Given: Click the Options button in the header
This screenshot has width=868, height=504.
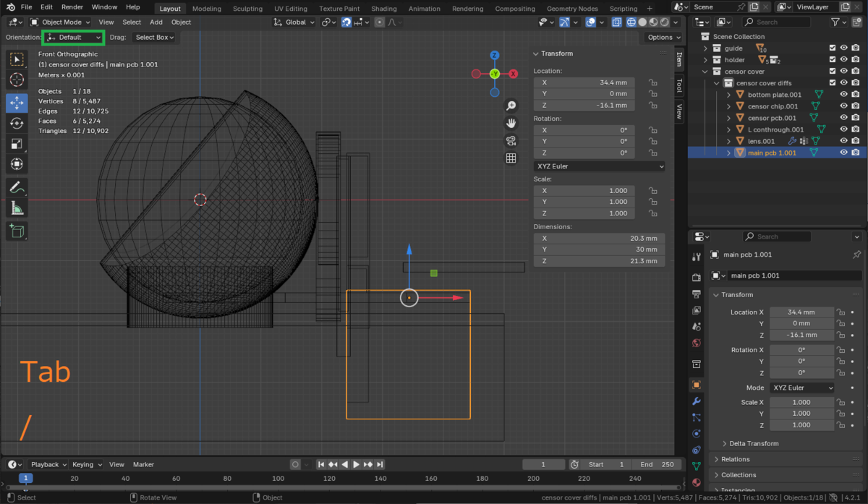Looking at the screenshot, I should (x=663, y=38).
